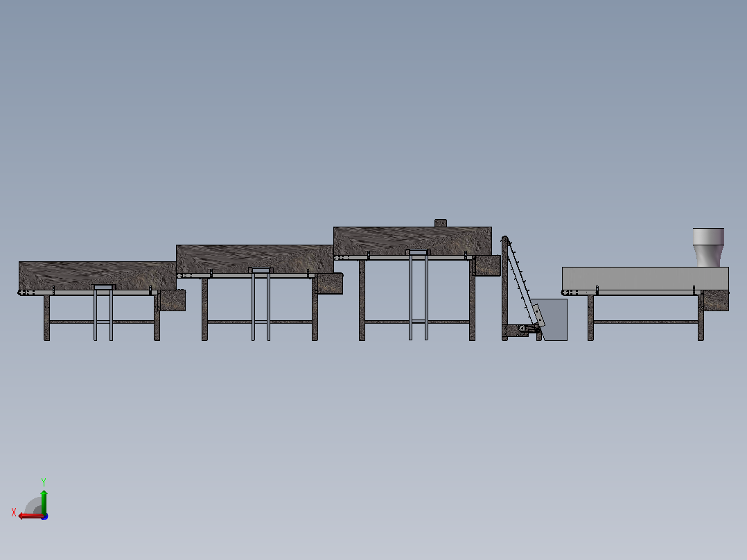Click the red X axis arrow on the triad

(x=30, y=516)
